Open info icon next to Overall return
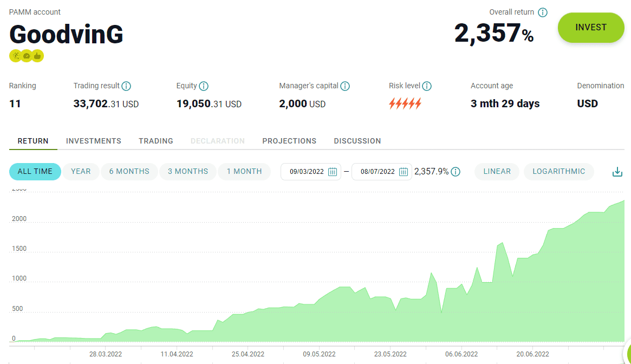631x364 pixels. (x=543, y=12)
